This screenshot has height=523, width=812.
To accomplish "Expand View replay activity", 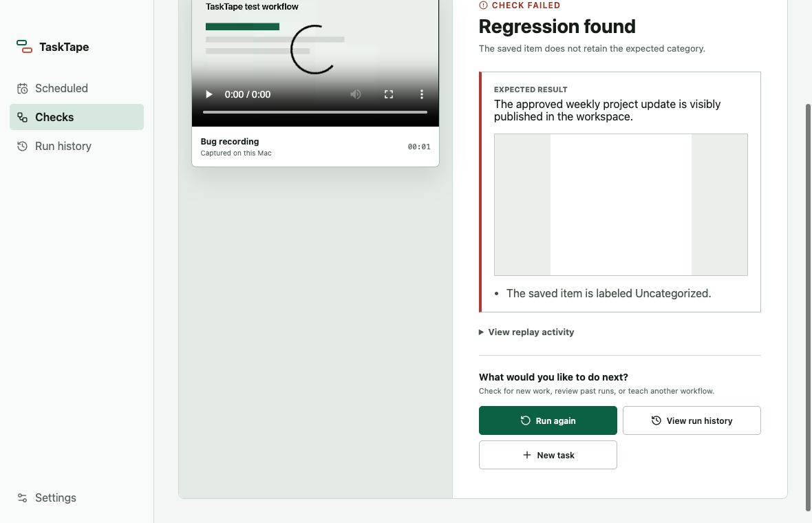I will (x=526, y=332).
